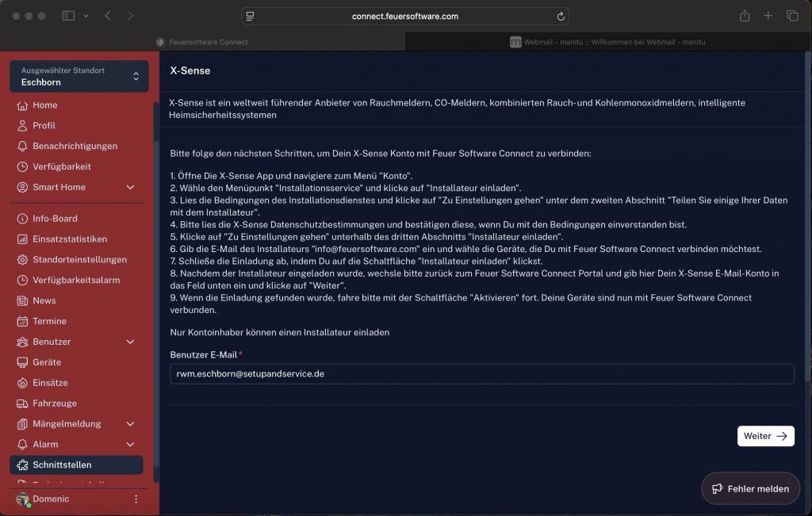The image size is (812, 516).
Task: Click the Einsatzstatistiken chart icon
Action: [22, 239]
